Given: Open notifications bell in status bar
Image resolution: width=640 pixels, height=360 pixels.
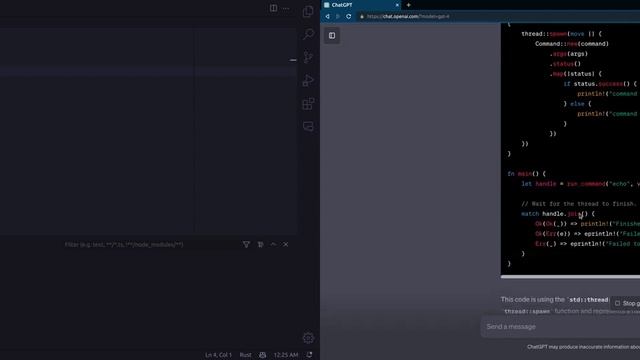Looking at the screenshot, I should [x=309, y=355].
